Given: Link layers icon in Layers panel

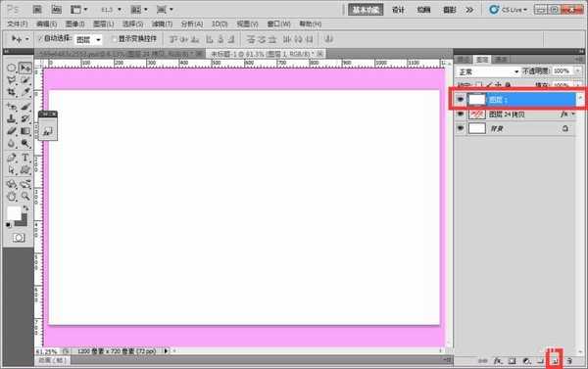Looking at the screenshot, I should [x=483, y=361].
